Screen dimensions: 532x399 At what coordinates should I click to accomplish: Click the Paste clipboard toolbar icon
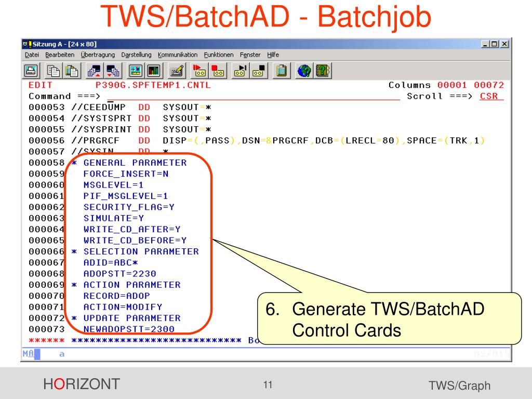[x=72, y=71]
